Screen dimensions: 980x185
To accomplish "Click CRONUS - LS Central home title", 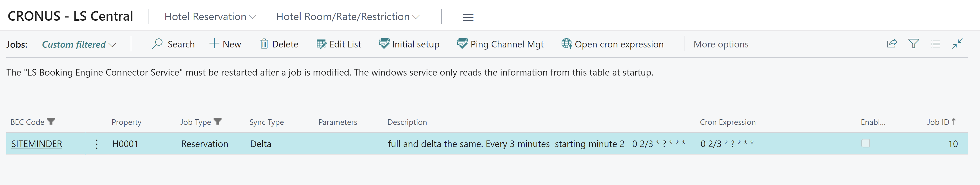I will [x=70, y=16].
